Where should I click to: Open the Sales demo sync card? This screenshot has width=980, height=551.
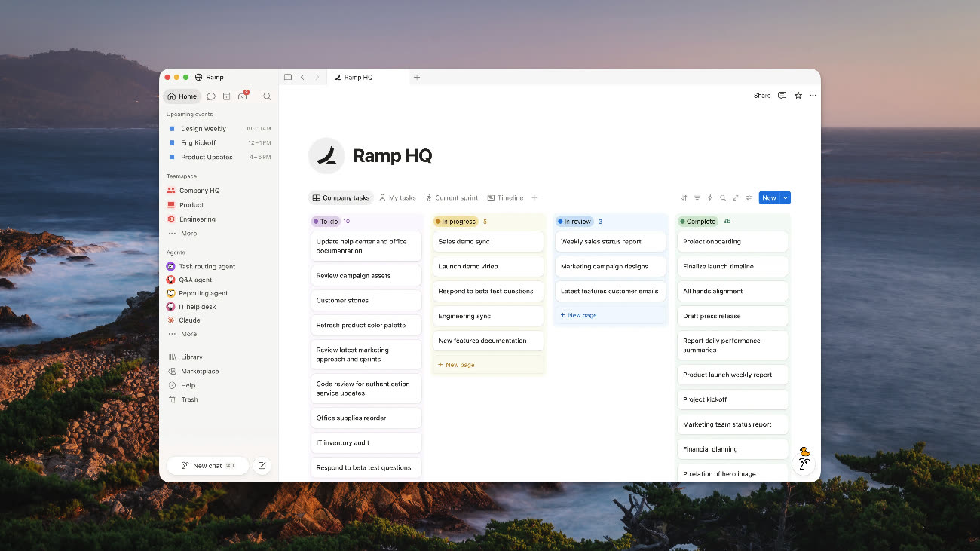(x=488, y=242)
